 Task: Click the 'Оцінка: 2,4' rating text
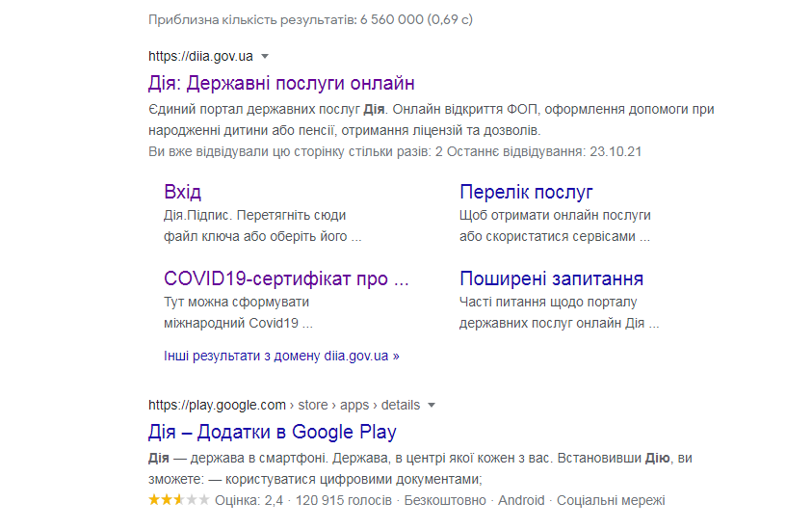(x=249, y=500)
